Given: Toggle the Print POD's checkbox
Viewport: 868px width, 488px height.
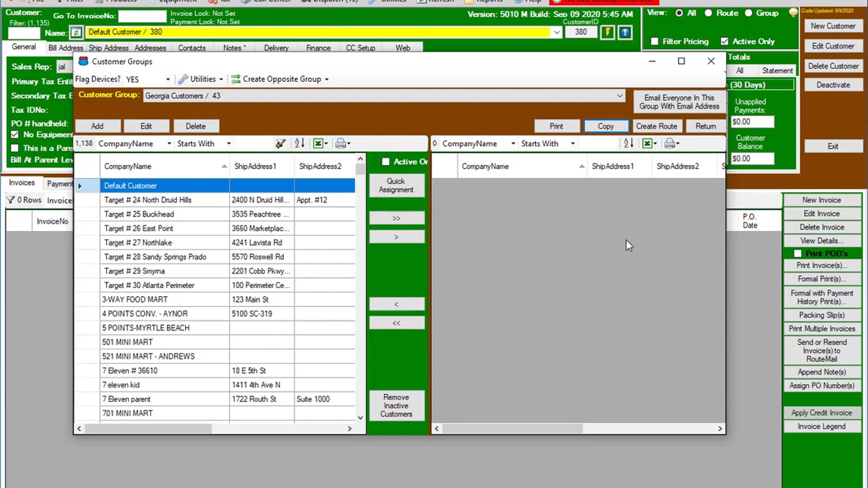Looking at the screenshot, I should pyautogui.click(x=797, y=253).
